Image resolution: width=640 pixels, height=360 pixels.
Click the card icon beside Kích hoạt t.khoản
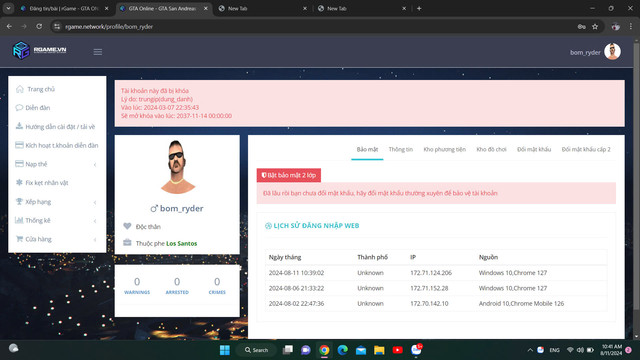[19, 145]
